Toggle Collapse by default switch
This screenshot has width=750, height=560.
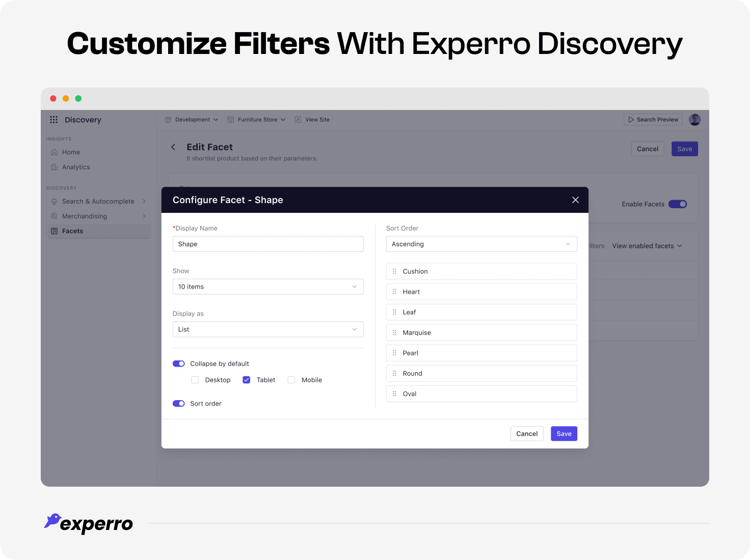point(179,363)
